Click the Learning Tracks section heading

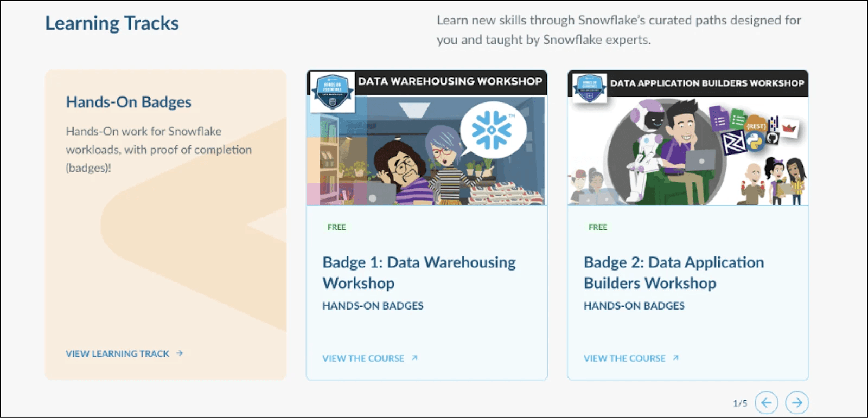pos(112,23)
